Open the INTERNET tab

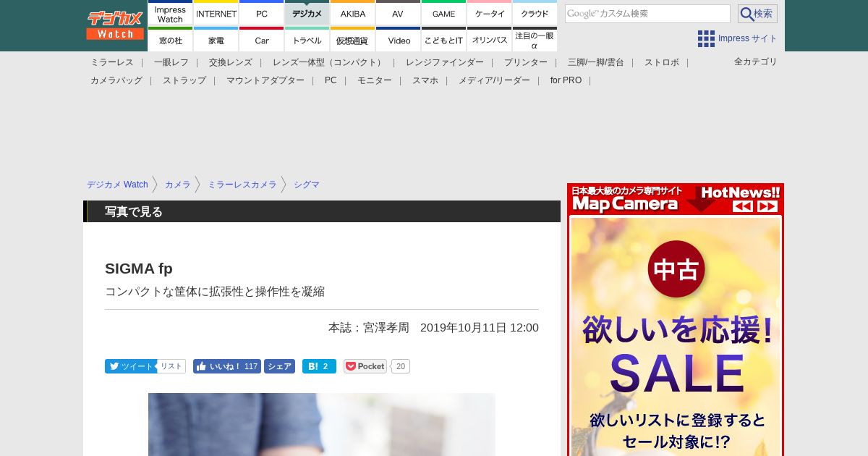pos(216,13)
